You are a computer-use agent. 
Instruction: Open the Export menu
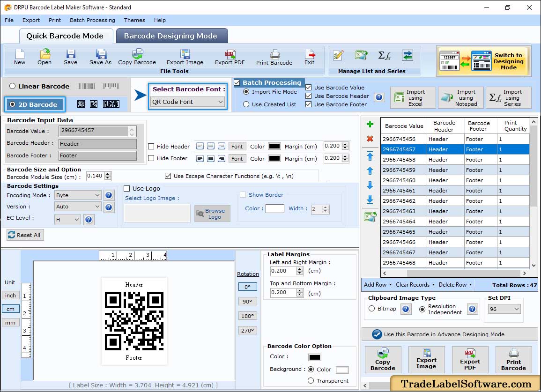[31, 20]
